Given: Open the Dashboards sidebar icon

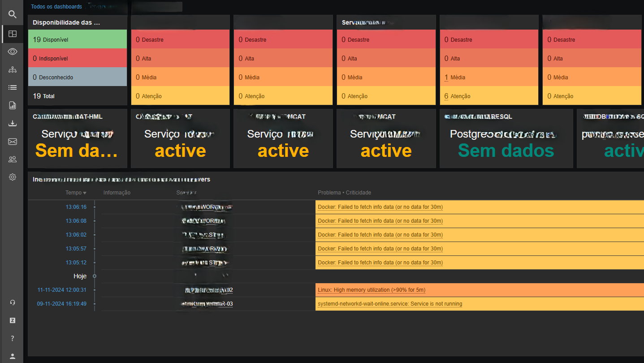Looking at the screenshot, I should (13, 34).
